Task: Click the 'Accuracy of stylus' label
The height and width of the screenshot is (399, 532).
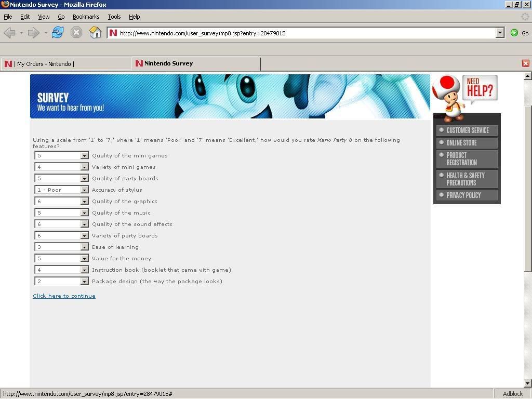Action: pos(117,190)
